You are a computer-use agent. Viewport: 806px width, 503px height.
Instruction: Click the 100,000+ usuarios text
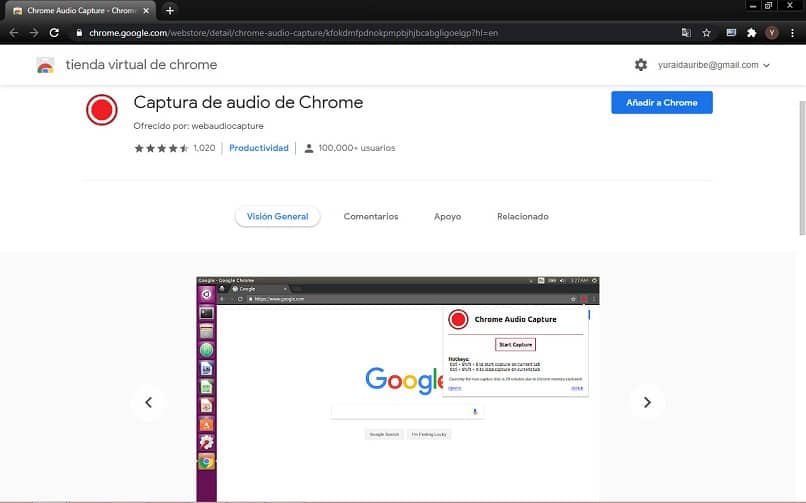coord(357,148)
